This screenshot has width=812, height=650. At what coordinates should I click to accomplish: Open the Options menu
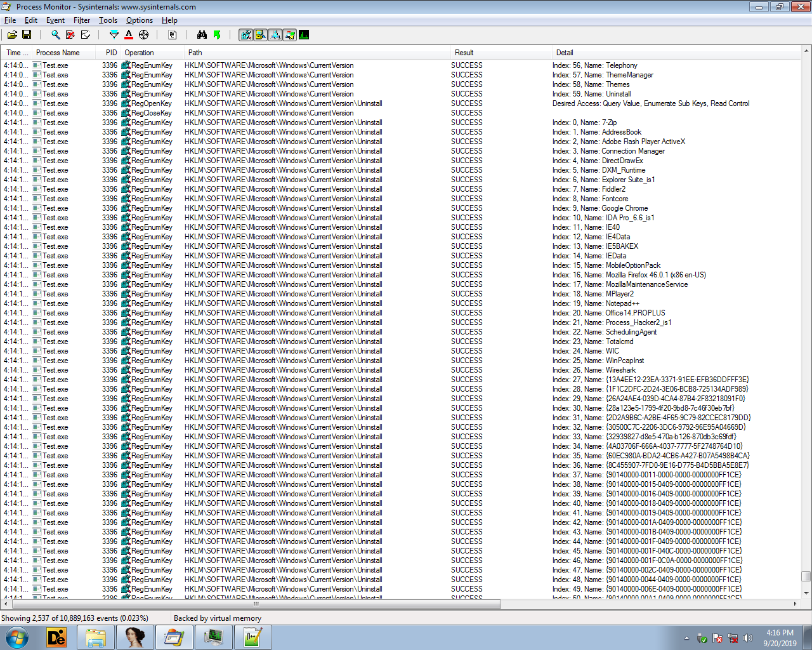(x=140, y=20)
